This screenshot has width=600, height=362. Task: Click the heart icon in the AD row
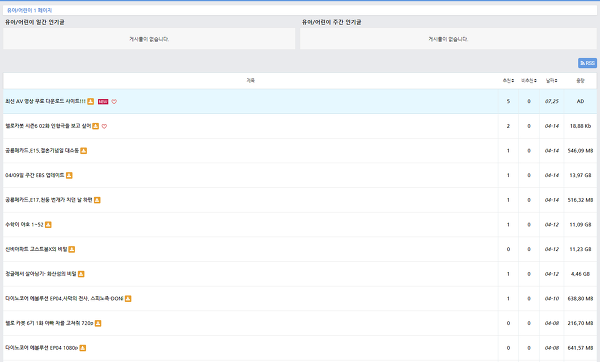click(114, 101)
